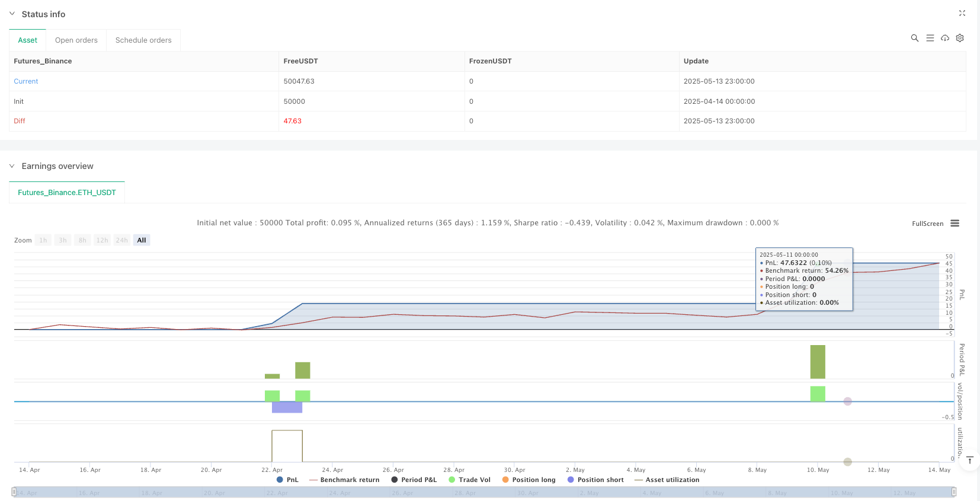Toggle Position short legend item
The width and height of the screenshot is (980, 501).
point(595,480)
